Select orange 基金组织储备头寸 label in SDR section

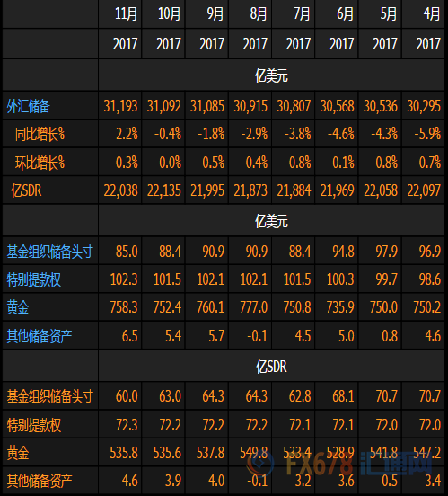pyautogui.click(x=50, y=396)
